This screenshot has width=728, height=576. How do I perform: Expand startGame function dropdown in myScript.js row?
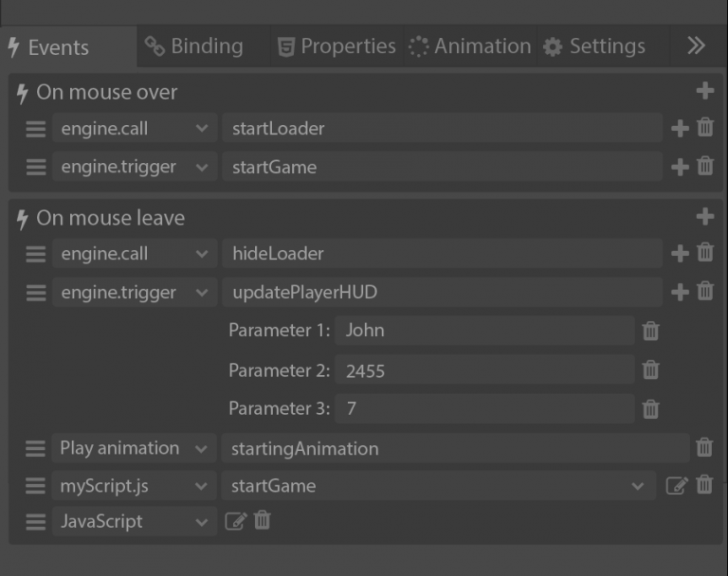tap(637, 486)
